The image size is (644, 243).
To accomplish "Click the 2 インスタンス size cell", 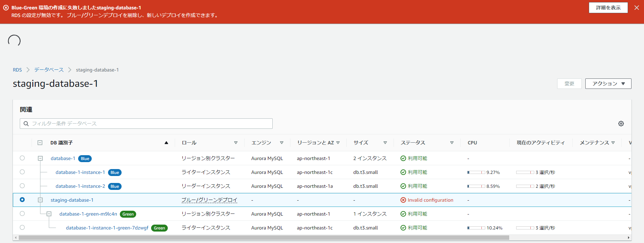I will (370, 158).
